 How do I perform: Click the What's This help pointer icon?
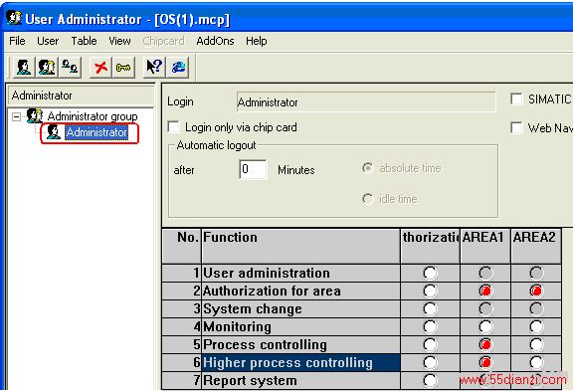coord(154,68)
